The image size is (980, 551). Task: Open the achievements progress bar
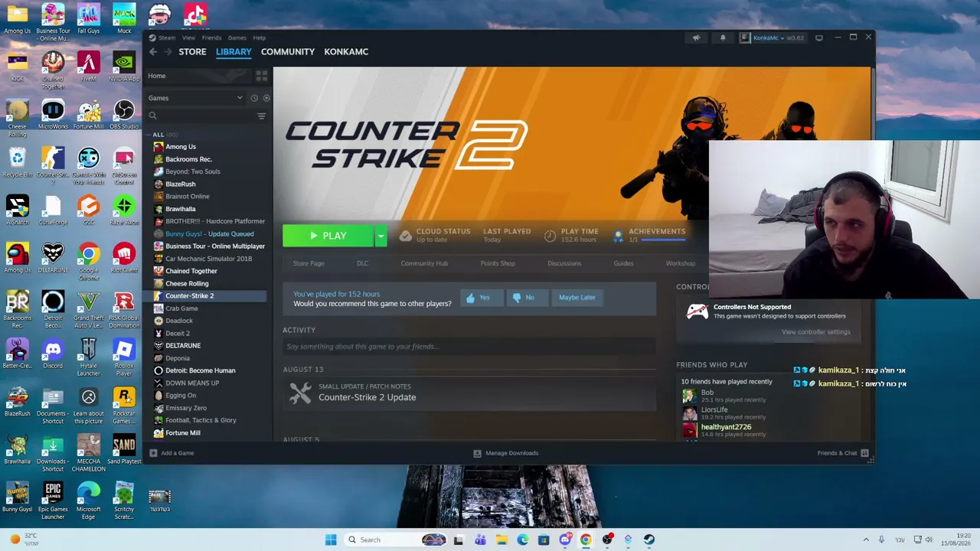(663, 240)
